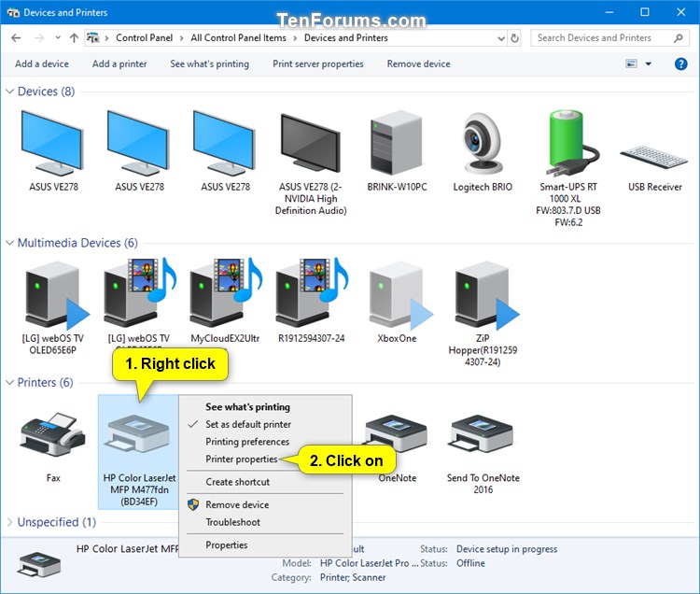
Task: Choose Printer properties from context menu
Action: (242, 460)
